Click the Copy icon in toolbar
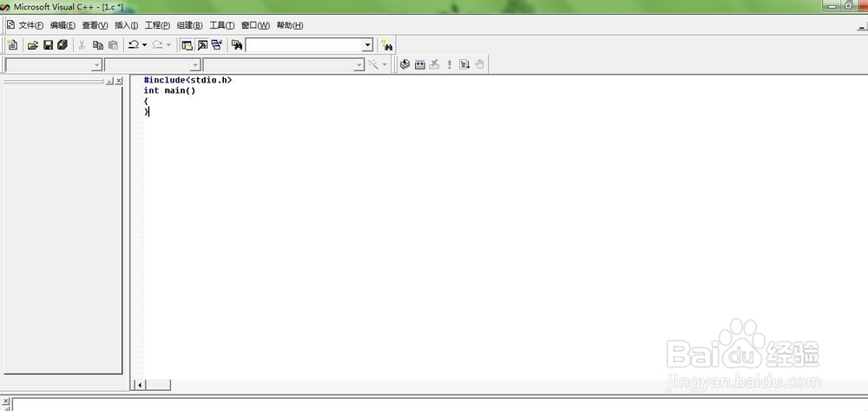This screenshot has height=411, width=868. 98,45
